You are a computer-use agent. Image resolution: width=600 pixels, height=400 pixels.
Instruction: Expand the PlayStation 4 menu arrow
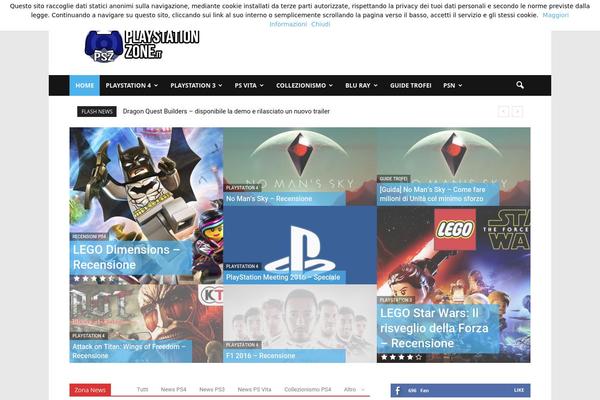[x=156, y=85]
